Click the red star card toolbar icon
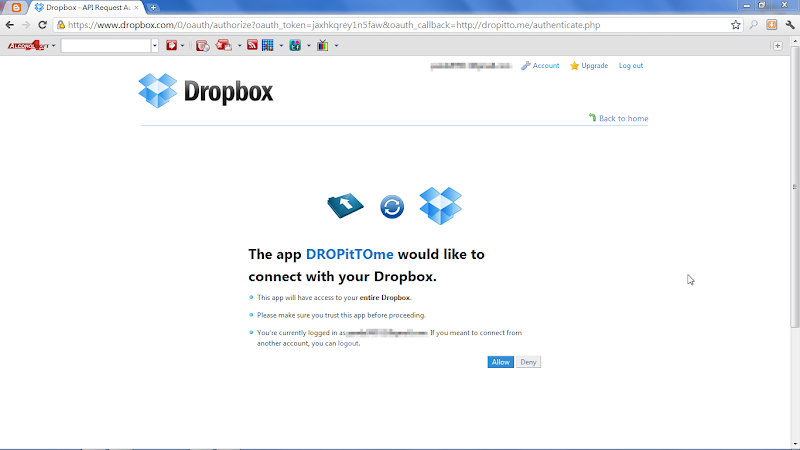This screenshot has height=450, width=800. coord(223,45)
